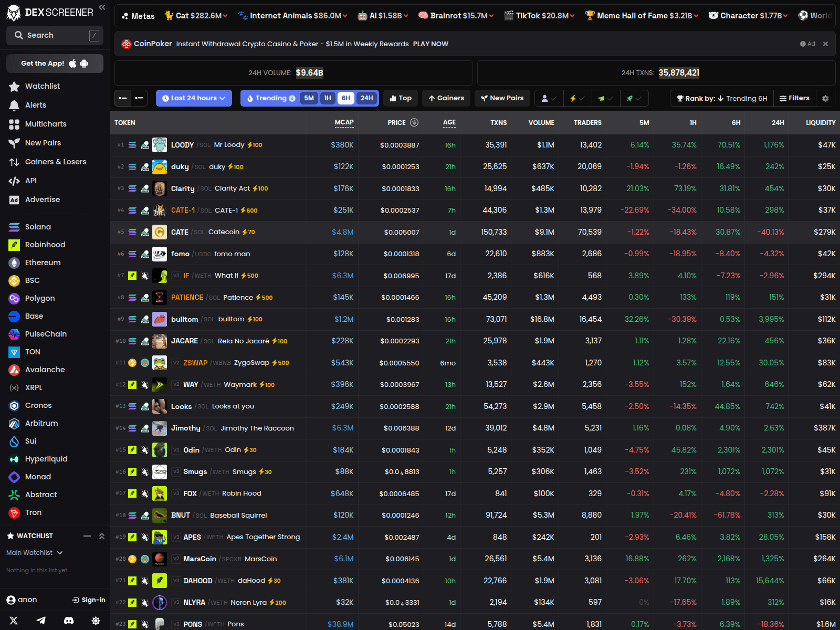Image resolution: width=840 pixels, height=630 pixels.
Task: Open theme settings gear in sidebar footer
Action: pos(96,621)
